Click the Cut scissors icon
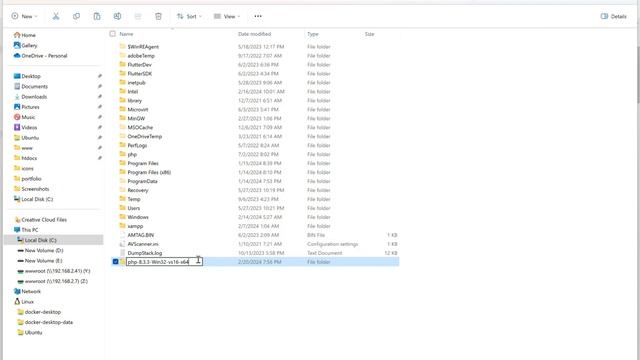The width and height of the screenshot is (640, 360). (56, 16)
